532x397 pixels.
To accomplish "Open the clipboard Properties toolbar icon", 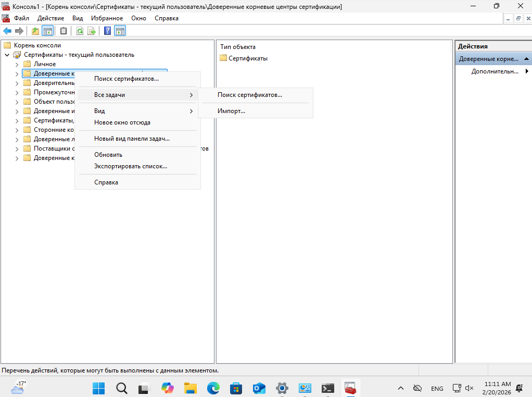I will [64, 31].
